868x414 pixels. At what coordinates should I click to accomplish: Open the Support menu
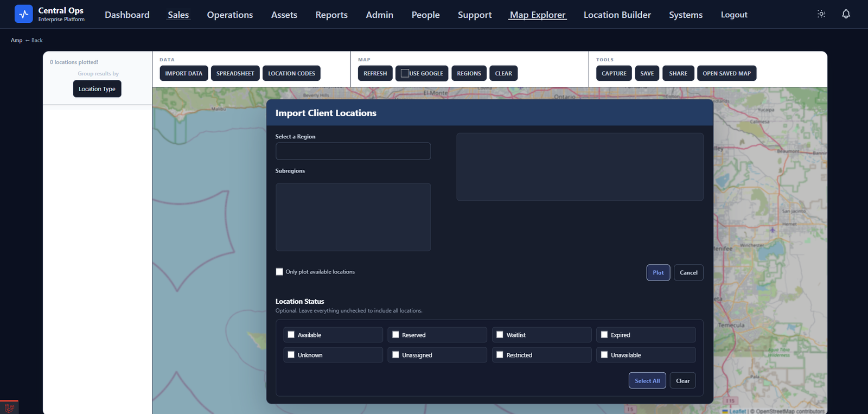[475, 15]
